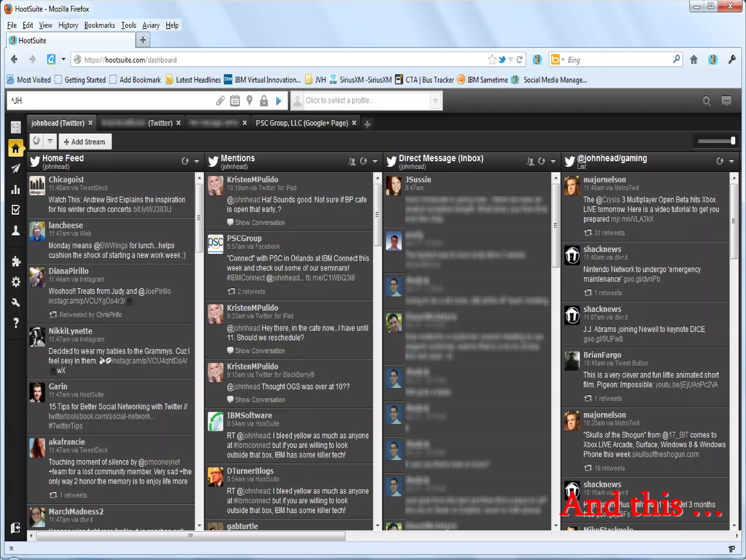Open dropdown arrow next to refresh button

(50, 141)
